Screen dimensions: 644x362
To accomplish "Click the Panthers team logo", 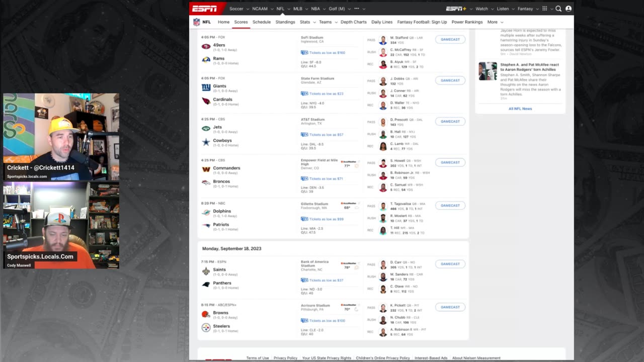I will tap(206, 284).
